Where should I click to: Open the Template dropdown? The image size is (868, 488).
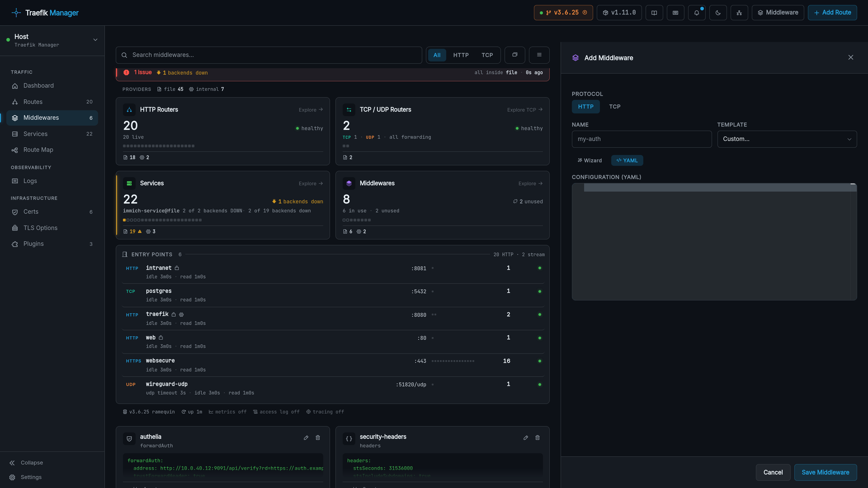(787, 139)
